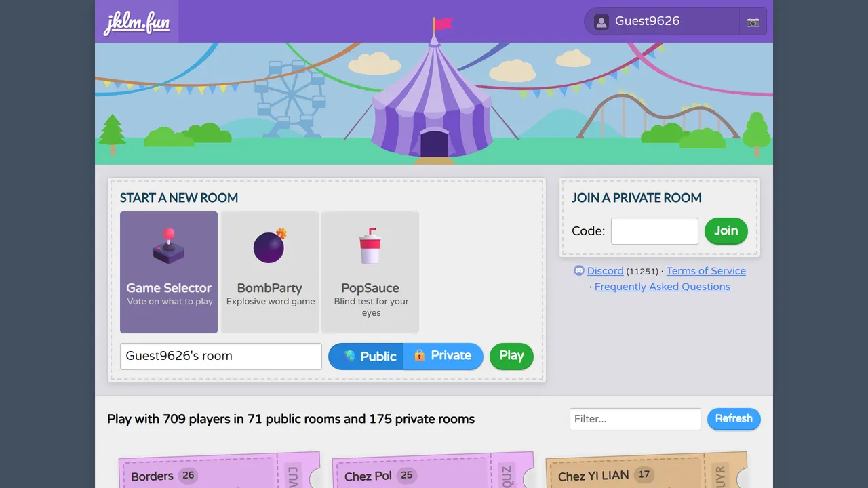Click the private room Code input field
This screenshot has width=868, height=488.
[x=654, y=231]
